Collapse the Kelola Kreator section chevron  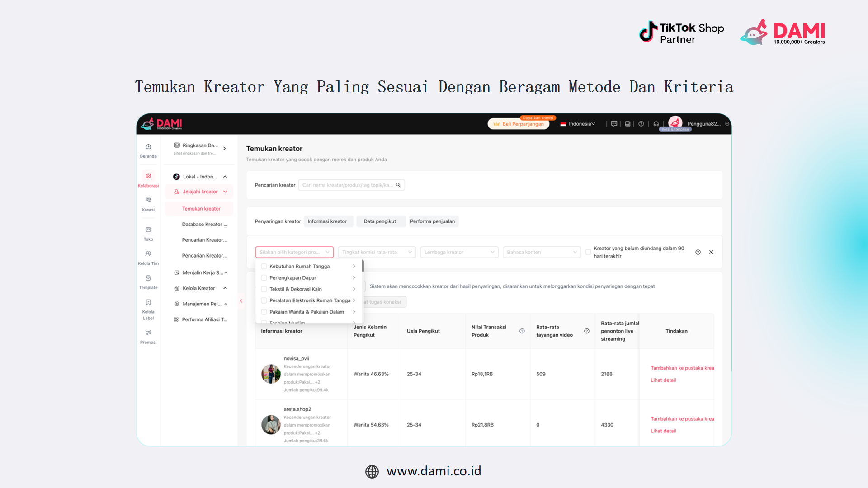(225, 288)
